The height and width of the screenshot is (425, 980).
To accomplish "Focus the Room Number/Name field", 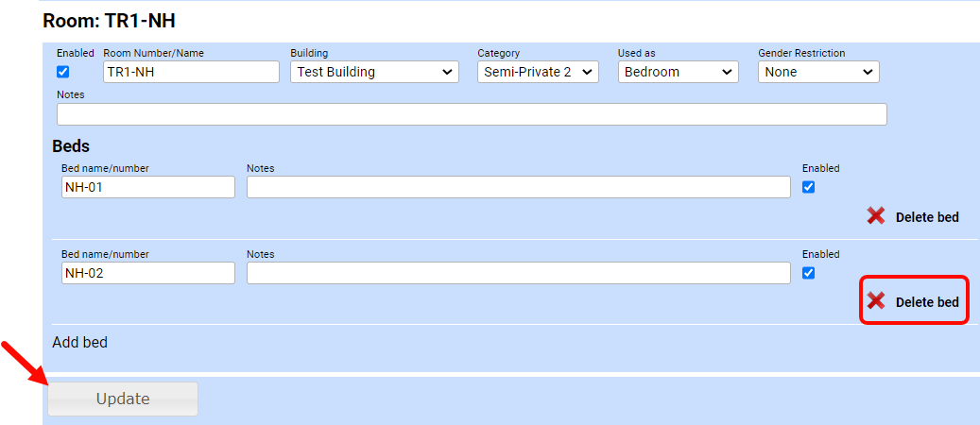I will (x=191, y=72).
